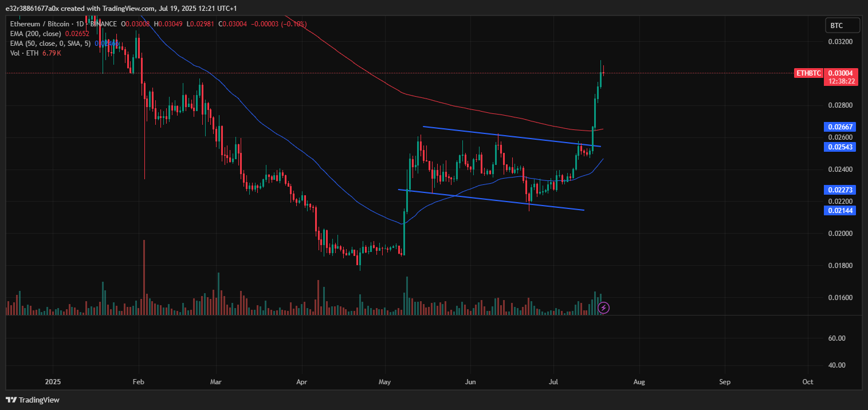Click the 6.79K volume value

pos(51,53)
